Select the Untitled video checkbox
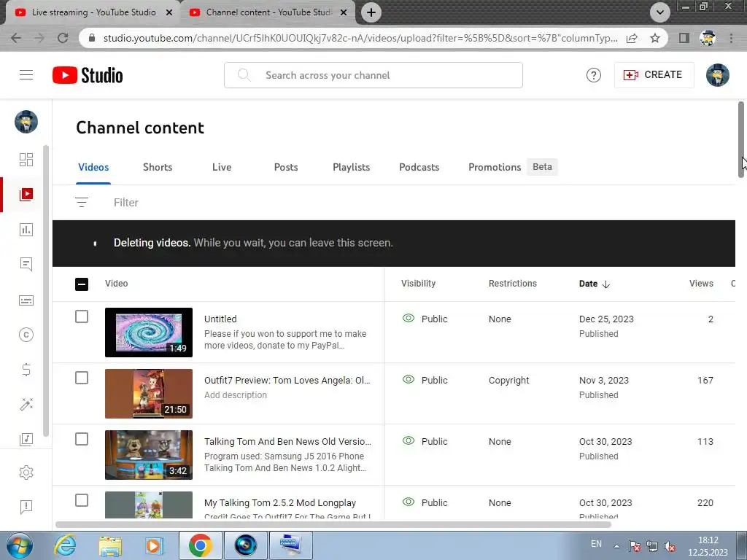Image resolution: width=747 pixels, height=560 pixels. 82,316
